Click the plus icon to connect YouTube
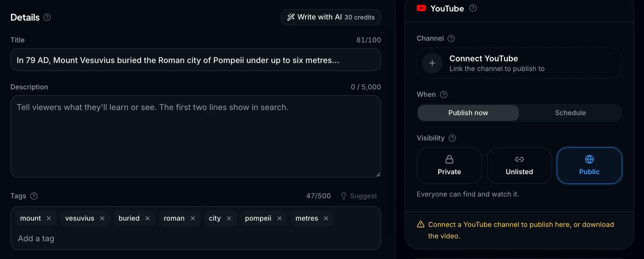Viewport: 644px width, 259px height. coord(432,63)
